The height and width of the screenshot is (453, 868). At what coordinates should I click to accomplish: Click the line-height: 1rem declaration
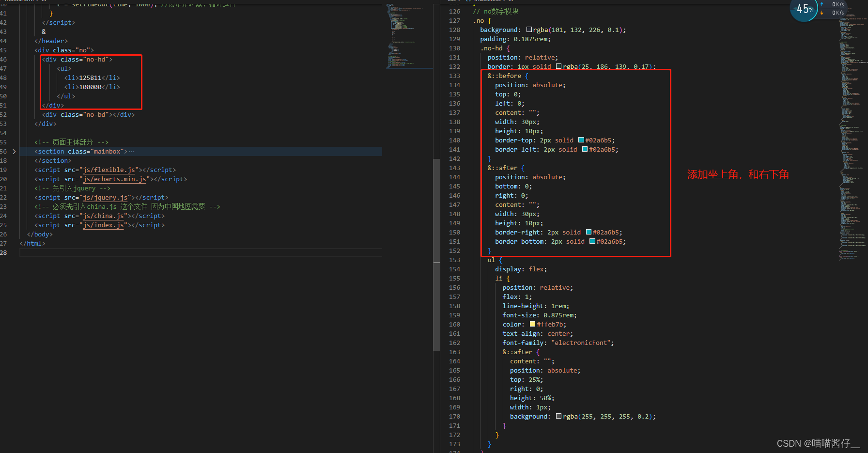pos(536,306)
